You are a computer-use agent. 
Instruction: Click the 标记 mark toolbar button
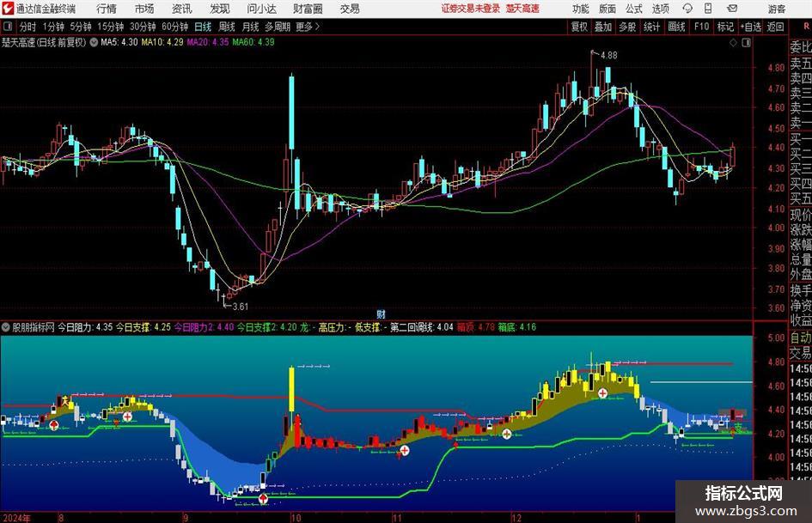(725, 27)
